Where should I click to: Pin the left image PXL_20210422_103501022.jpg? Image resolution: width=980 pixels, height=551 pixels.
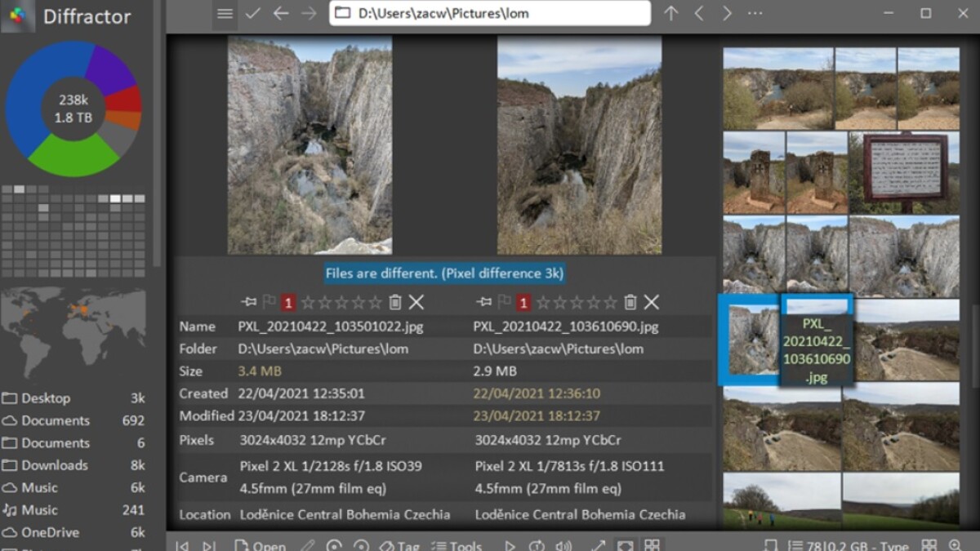(249, 303)
